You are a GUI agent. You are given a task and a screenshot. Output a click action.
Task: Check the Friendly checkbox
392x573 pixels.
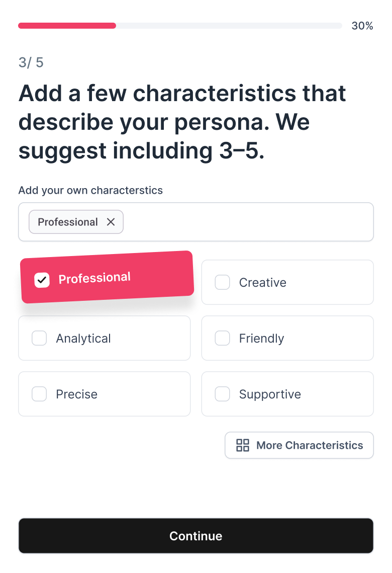click(x=222, y=338)
